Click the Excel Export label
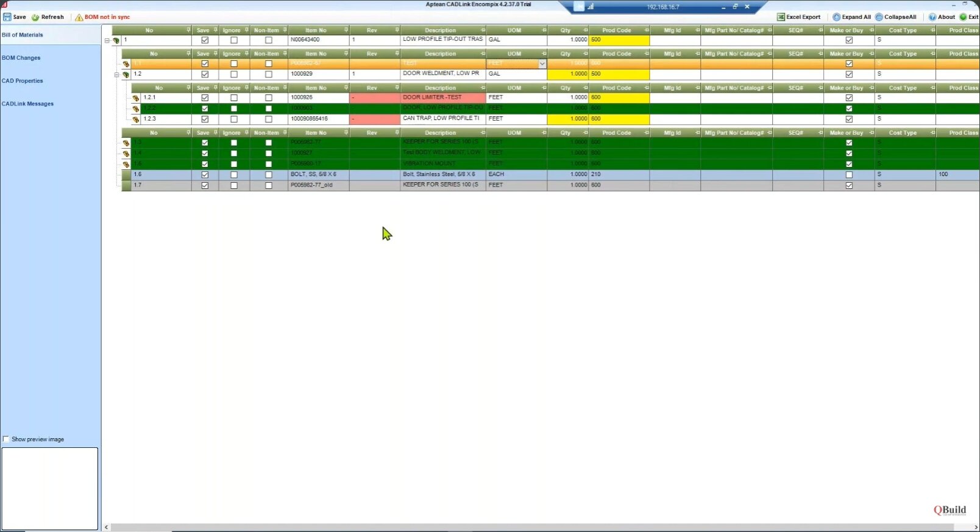 click(x=803, y=17)
